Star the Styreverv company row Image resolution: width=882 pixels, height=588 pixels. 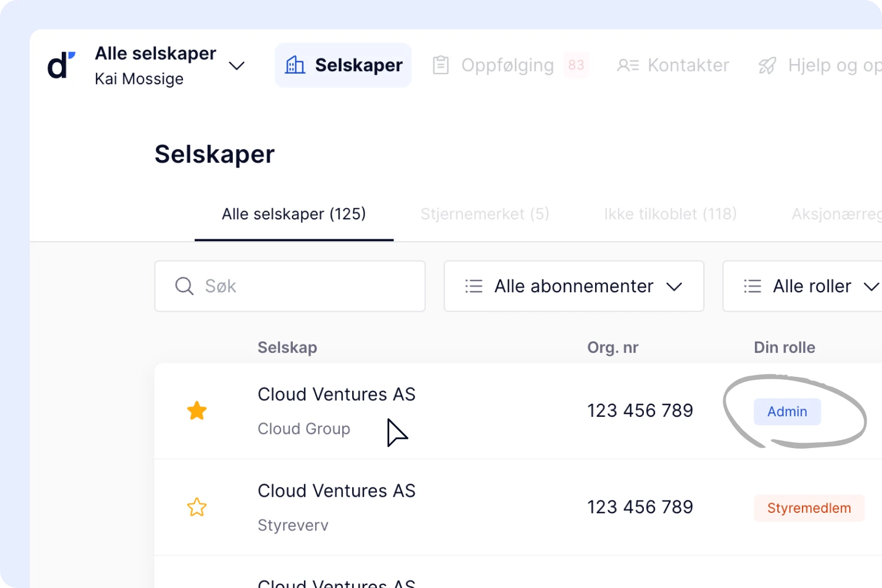click(196, 507)
